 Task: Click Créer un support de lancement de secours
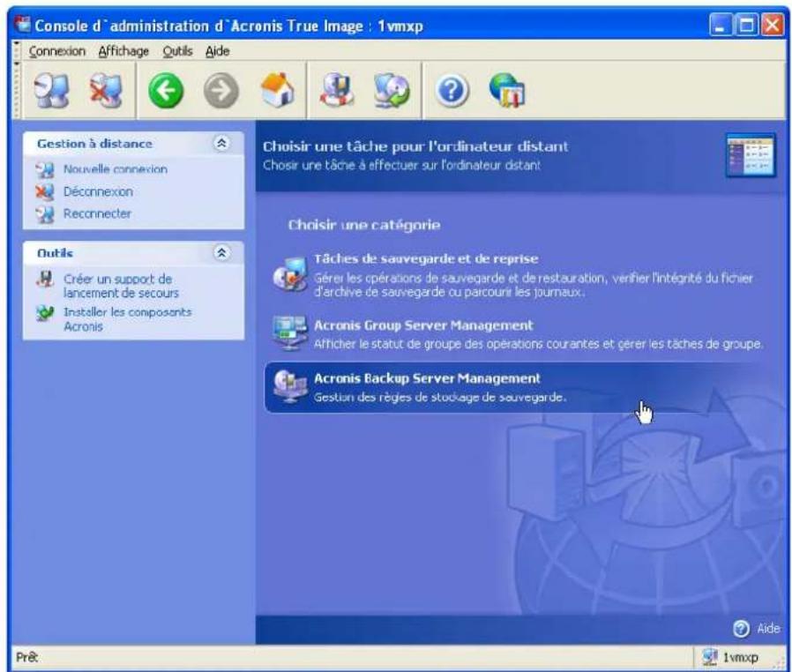pyautogui.click(x=121, y=286)
